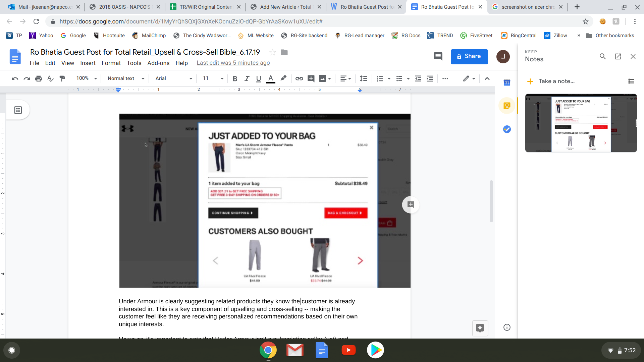Open the highlight color pen tool
The width and height of the screenshot is (644, 362).
pos(283,78)
